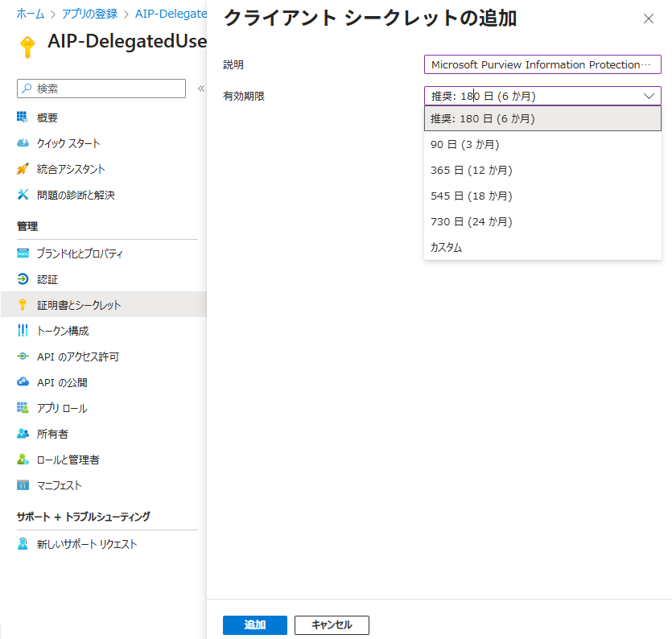Select 545 日 (18 か月) option
Image resolution: width=672 pixels, height=639 pixels.
[x=542, y=196]
